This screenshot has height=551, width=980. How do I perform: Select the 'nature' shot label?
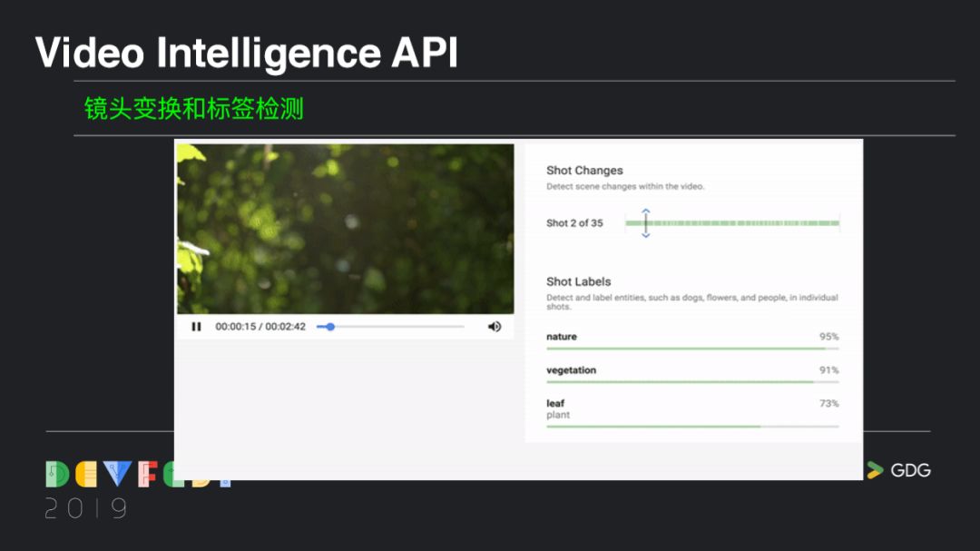coord(562,337)
